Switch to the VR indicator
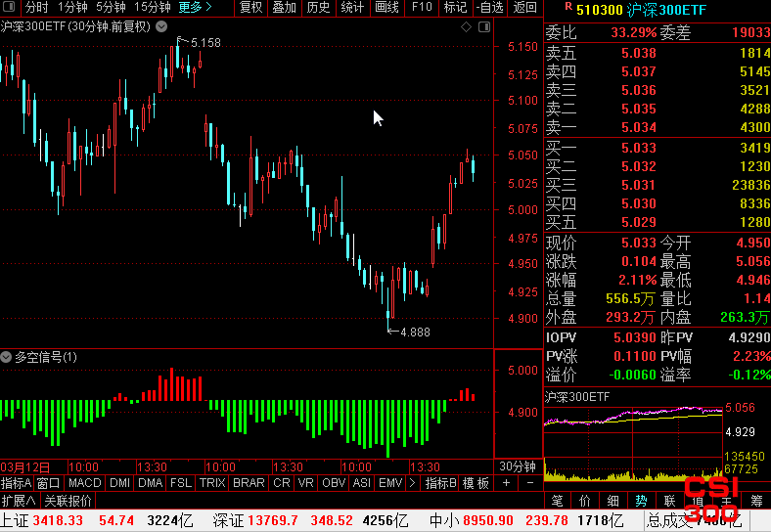Screen dimensions: 771x532 pyautogui.click(x=306, y=483)
